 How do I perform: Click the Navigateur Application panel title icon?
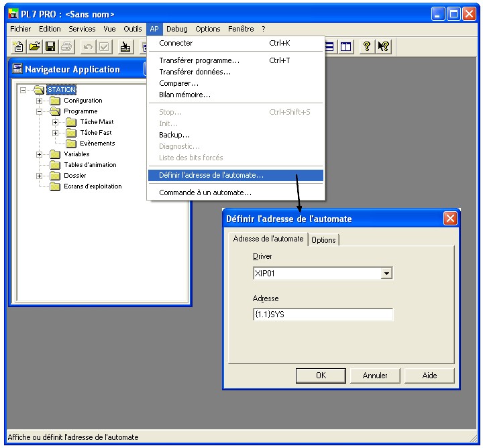[17, 68]
